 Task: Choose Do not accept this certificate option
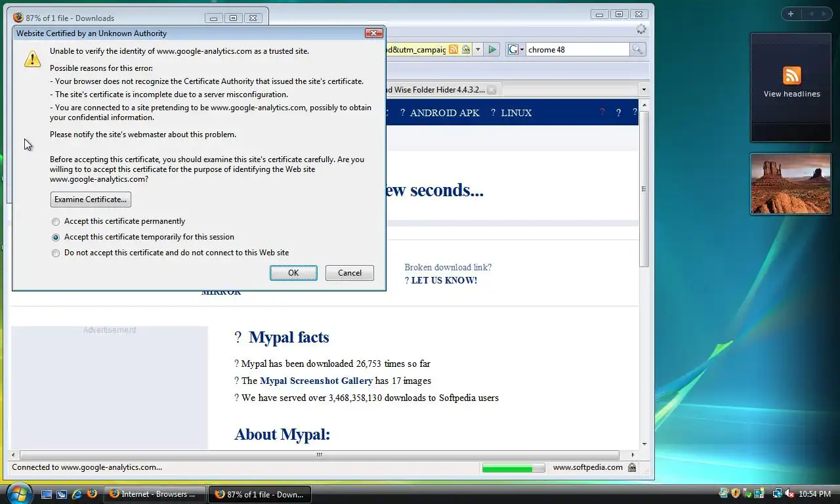(x=171, y=253)
